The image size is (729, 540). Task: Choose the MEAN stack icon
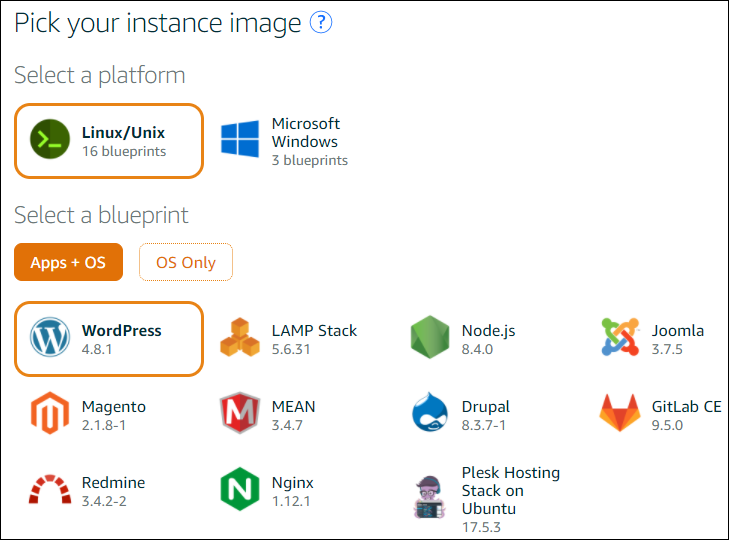(x=240, y=414)
